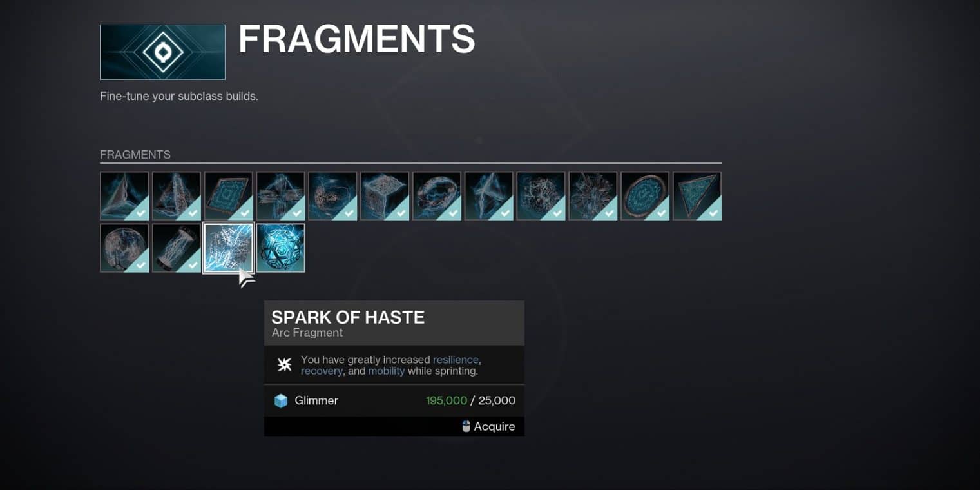This screenshot has width=980, height=490.
Task: Click the arc star icon beside description
Action: pyautogui.click(x=284, y=365)
